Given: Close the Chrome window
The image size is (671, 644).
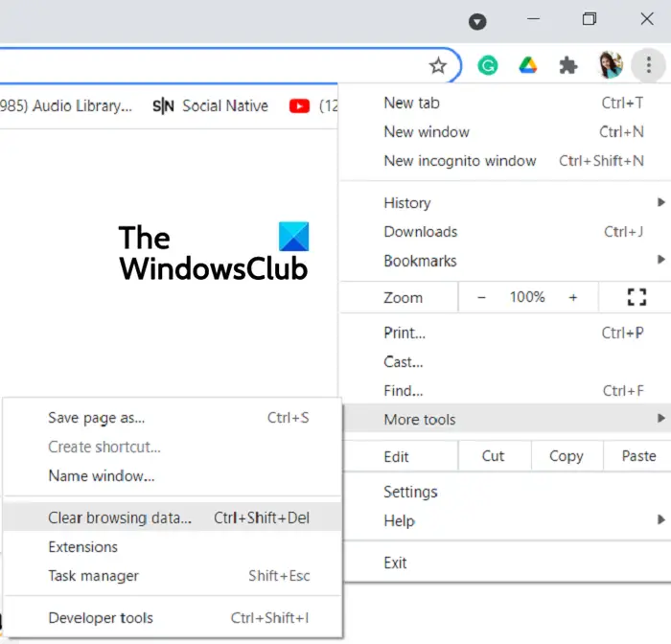Looking at the screenshot, I should pos(647,19).
